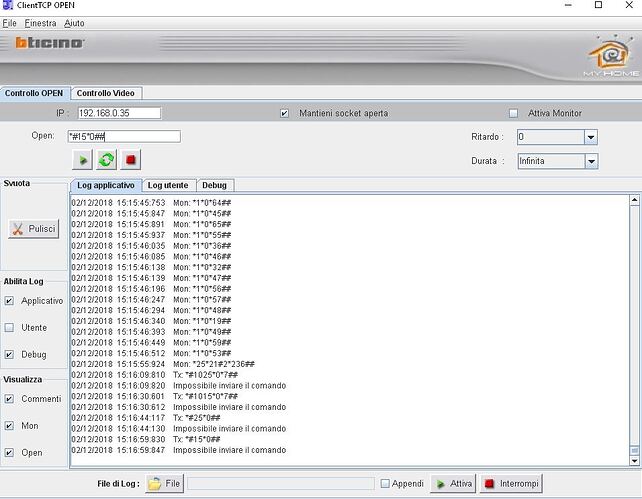The image size is (642, 499).
Task: Click the IP address input field
Action: click(120, 113)
